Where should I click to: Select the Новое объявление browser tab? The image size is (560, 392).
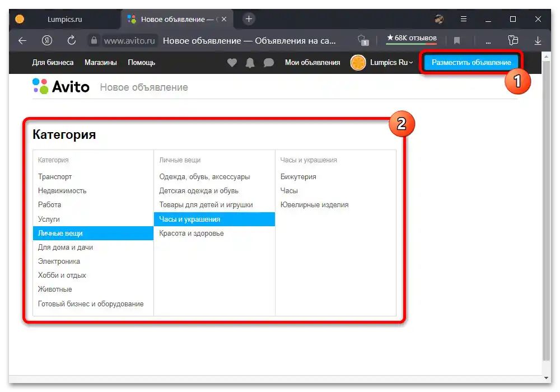point(177,19)
